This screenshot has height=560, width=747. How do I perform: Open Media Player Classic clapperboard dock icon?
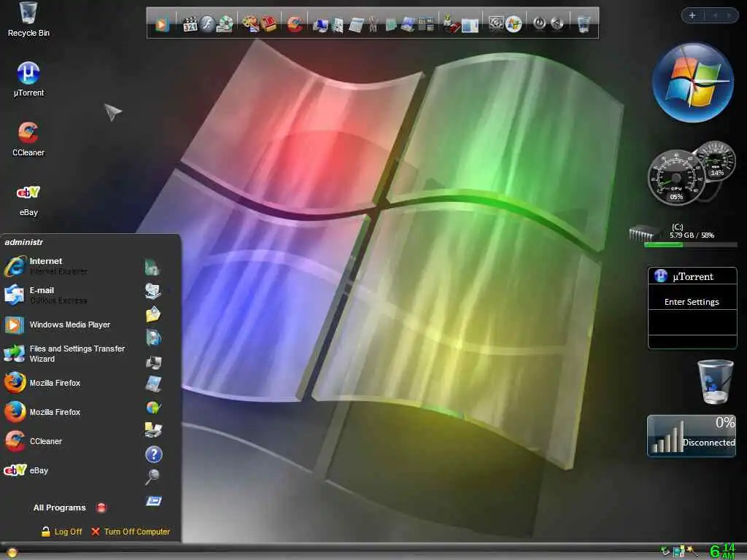190,24
